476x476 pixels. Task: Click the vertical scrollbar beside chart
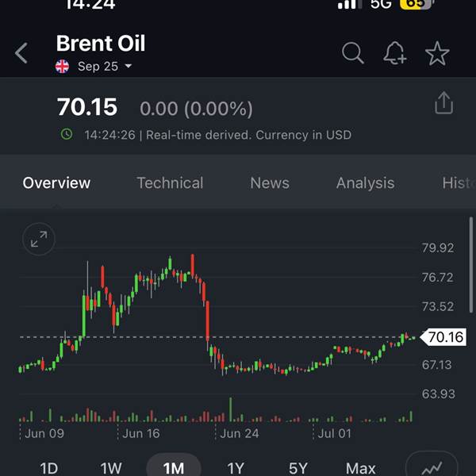coord(471,265)
